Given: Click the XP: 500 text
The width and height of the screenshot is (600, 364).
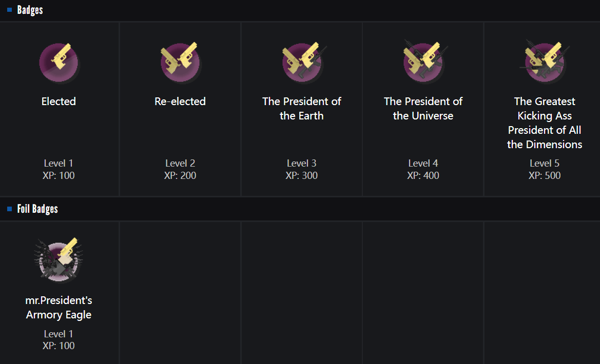Looking at the screenshot, I should coord(545,175).
